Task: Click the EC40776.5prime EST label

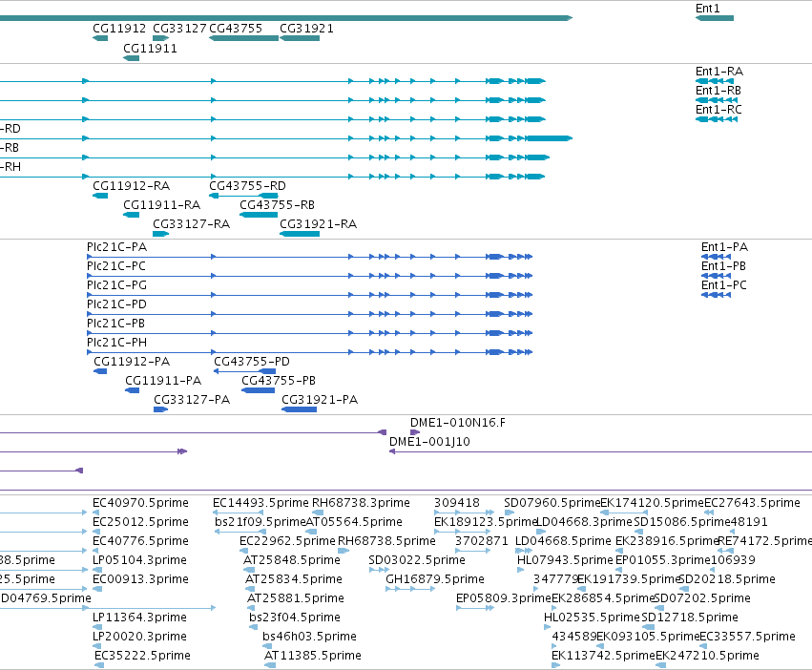Action: tap(140, 541)
